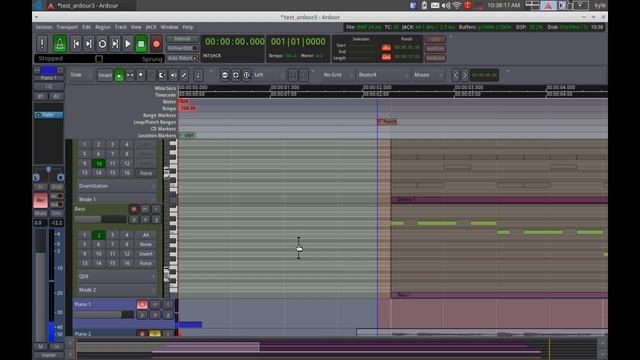This screenshot has width=640, height=360.
Task: Select MIDI channel 10 on drum track
Action: (x=99, y=164)
